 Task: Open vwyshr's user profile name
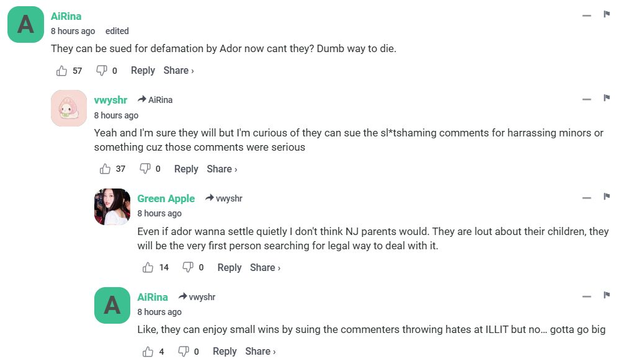pos(110,100)
